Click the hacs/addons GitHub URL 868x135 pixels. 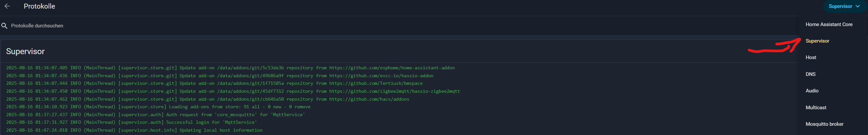coord(369,99)
